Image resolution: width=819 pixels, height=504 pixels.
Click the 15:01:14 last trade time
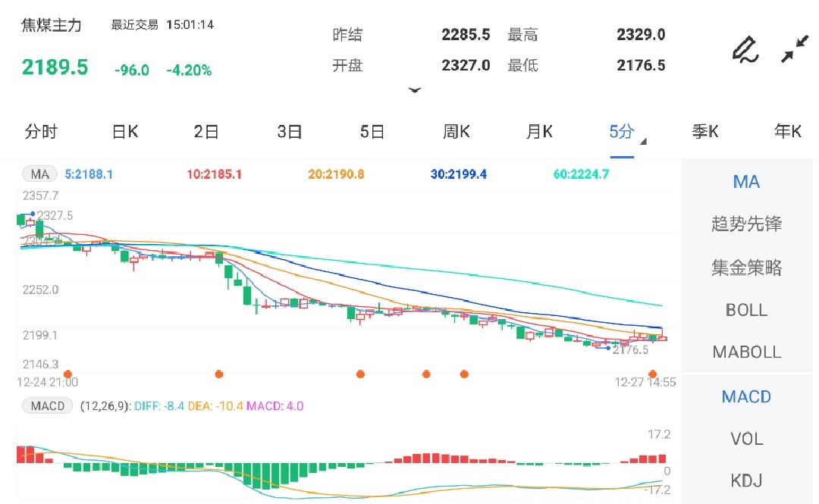tap(190, 24)
